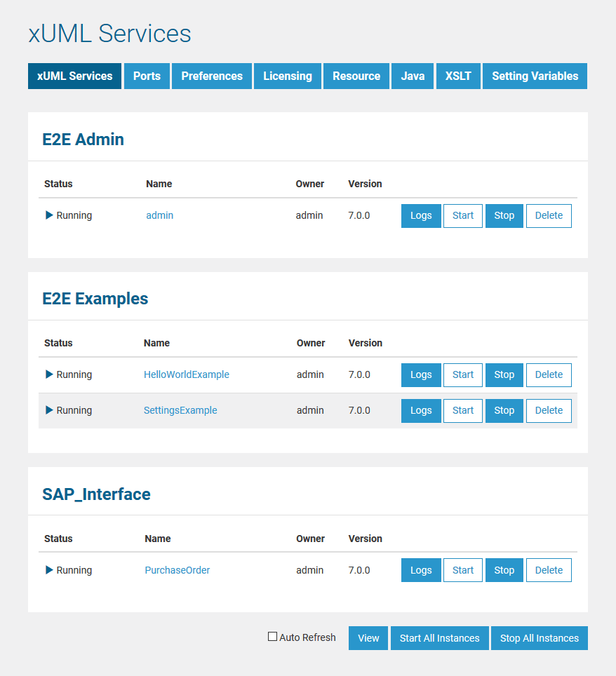Image resolution: width=616 pixels, height=676 pixels.
Task: Expand the admin service status triangle
Action: click(48, 215)
